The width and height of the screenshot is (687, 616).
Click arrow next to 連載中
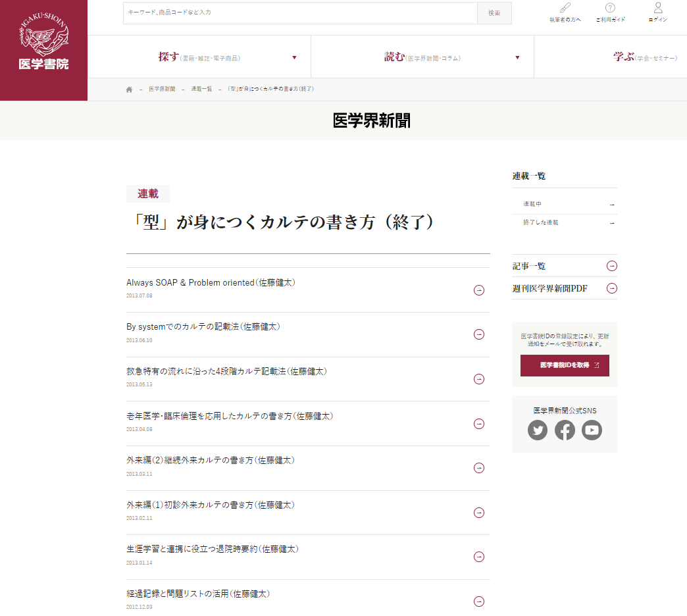[x=612, y=205]
